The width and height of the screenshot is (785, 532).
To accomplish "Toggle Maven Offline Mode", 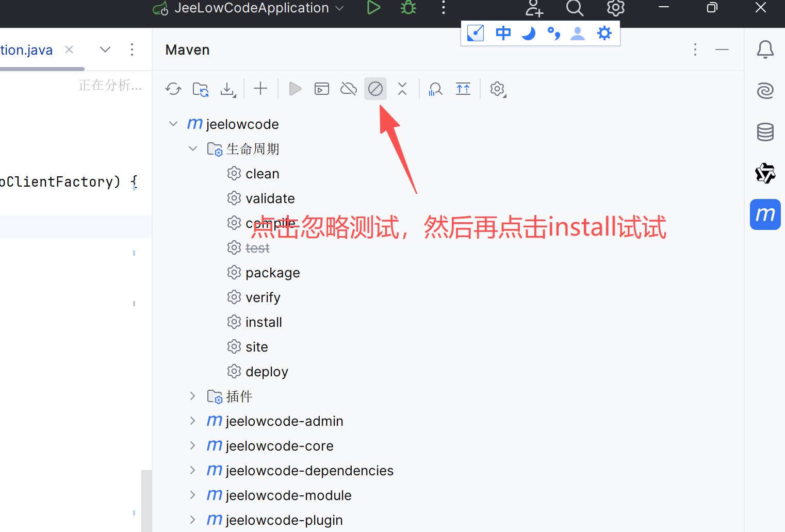I will (x=349, y=89).
